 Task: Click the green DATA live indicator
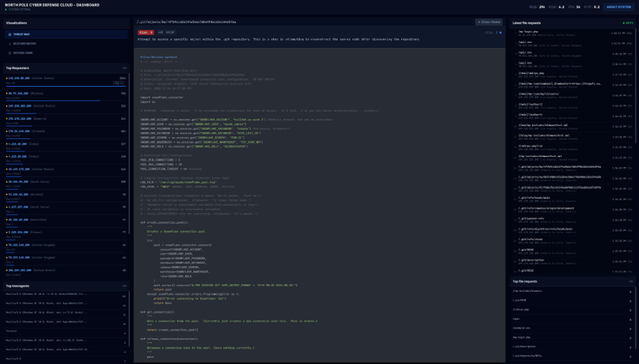pyautogui.click(x=624, y=22)
